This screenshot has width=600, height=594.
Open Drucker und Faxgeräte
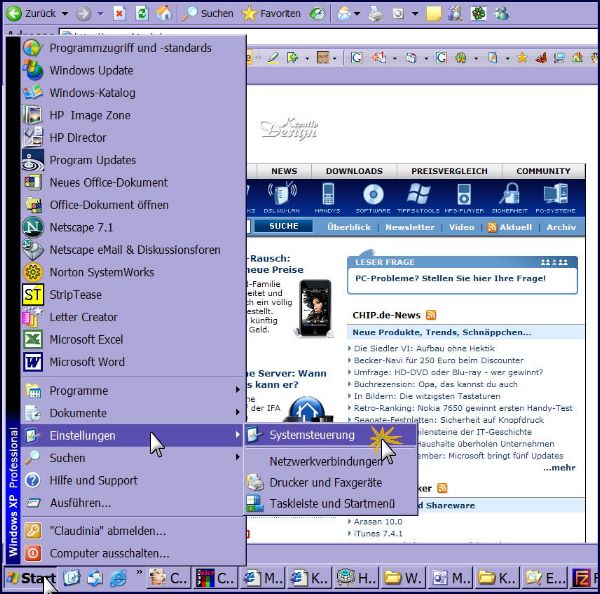pos(331,483)
